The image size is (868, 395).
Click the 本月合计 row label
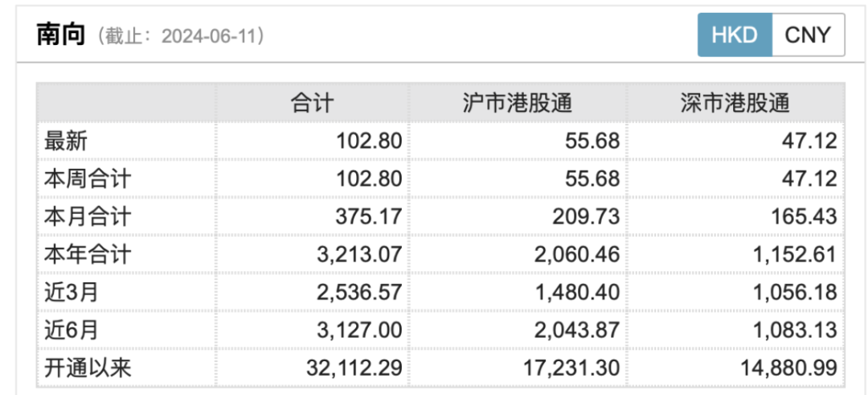[x=87, y=216]
